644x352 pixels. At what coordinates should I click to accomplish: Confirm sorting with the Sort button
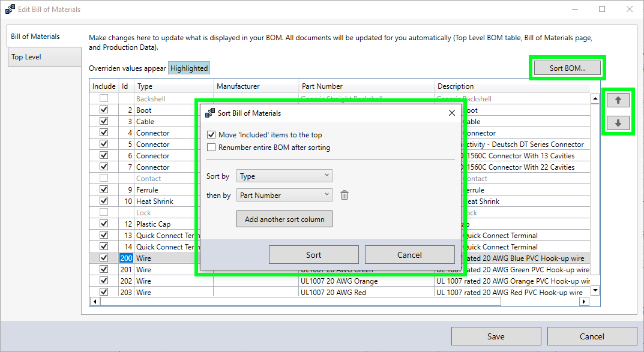(314, 255)
